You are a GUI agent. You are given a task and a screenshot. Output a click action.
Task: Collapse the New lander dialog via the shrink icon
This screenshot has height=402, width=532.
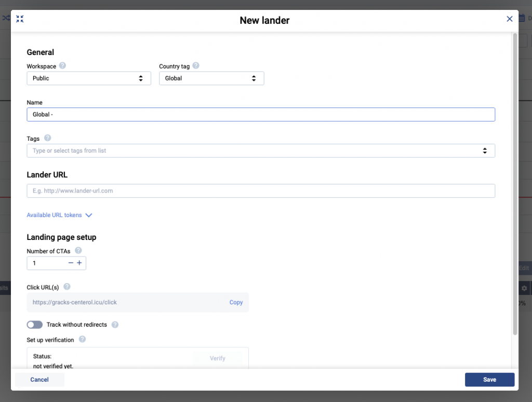20,19
